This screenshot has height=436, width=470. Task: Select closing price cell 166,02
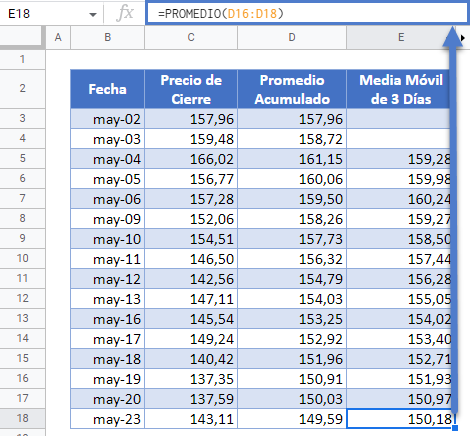(191, 159)
